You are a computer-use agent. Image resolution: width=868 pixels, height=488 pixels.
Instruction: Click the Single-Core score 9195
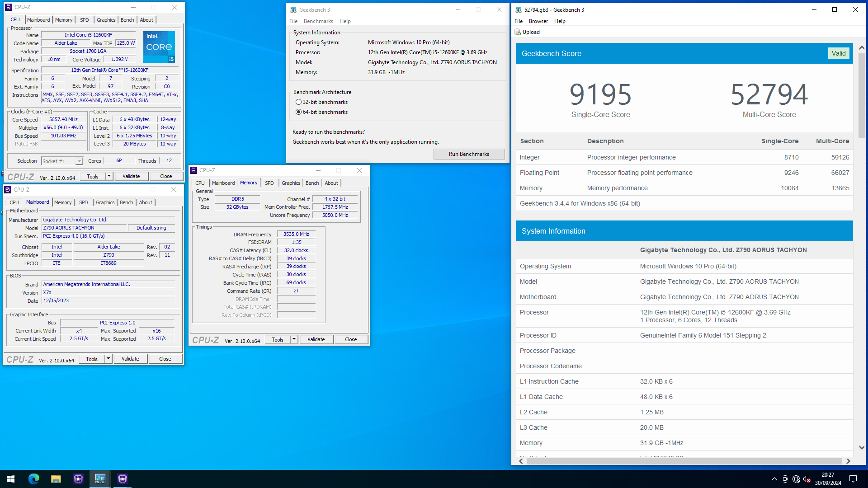pyautogui.click(x=600, y=94)
